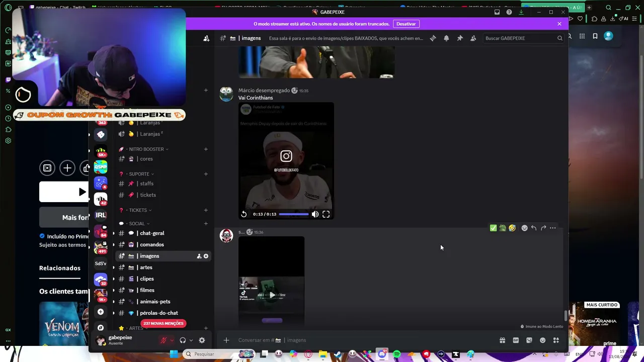Open the Discord help question-mark icon
The width and height of the screenshot is (644, 362).
click(509, 12)
